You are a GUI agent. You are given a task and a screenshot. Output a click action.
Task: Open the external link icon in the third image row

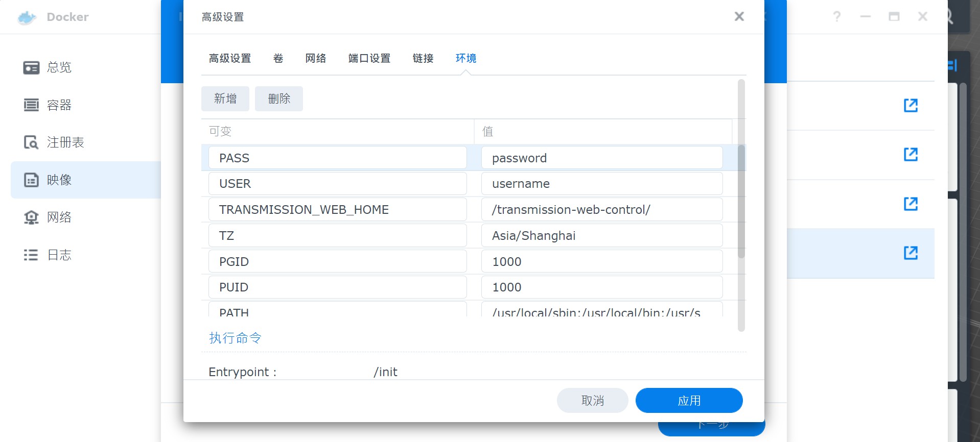pos(911,204)
